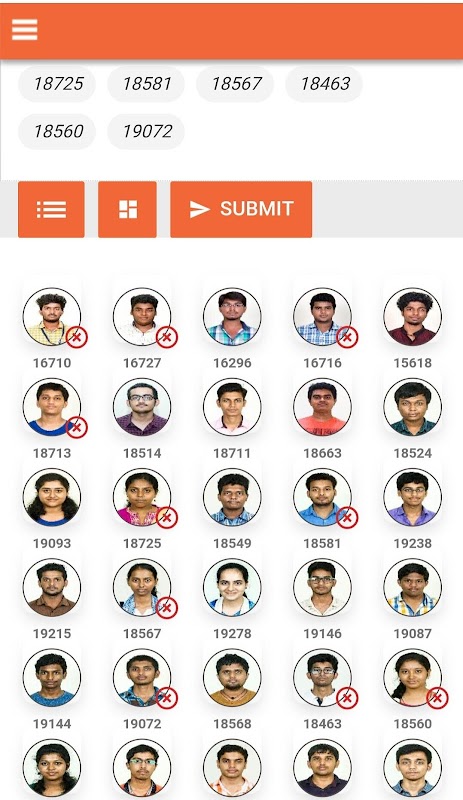Tap the photo of student 19093
The image size is (463, 800).
[52, 497]
